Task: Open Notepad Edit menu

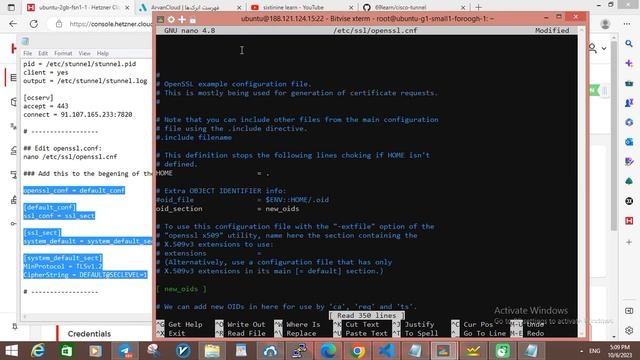Action: 43,53
